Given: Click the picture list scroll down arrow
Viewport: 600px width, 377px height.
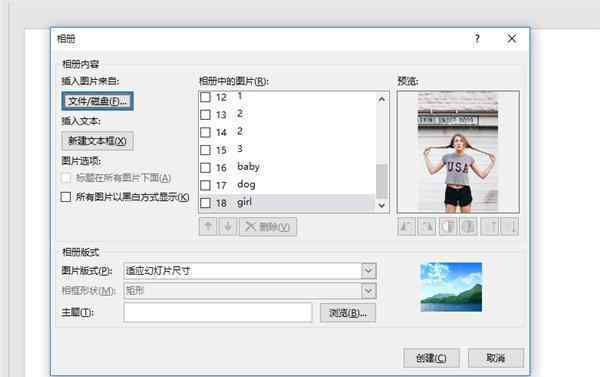Looking at the screenshot, I should click(382, 205).
